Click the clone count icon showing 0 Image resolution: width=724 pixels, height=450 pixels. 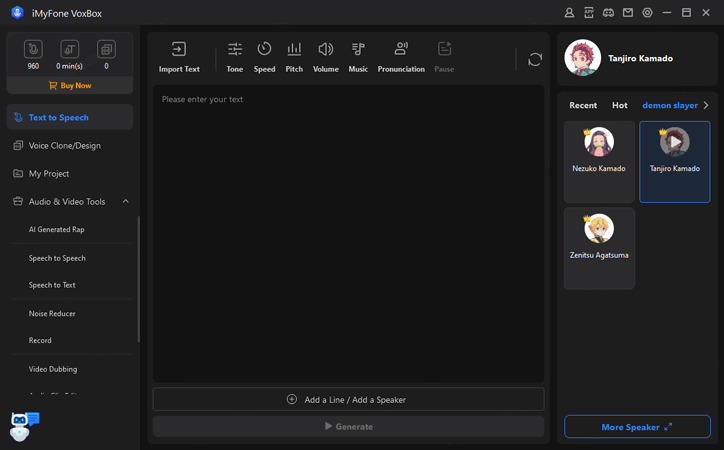pos(106,49)
